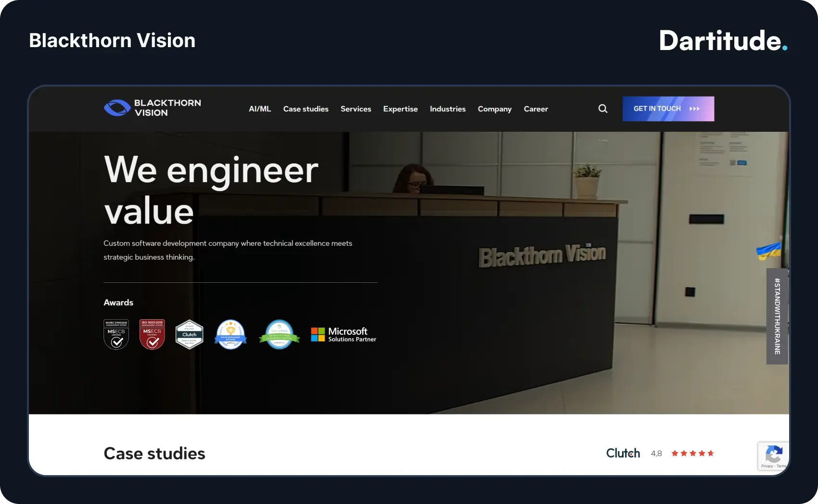818x504 pixels.
Task: Click the Custom software development description
Action: pyautogui.click(x=228, y=250)
